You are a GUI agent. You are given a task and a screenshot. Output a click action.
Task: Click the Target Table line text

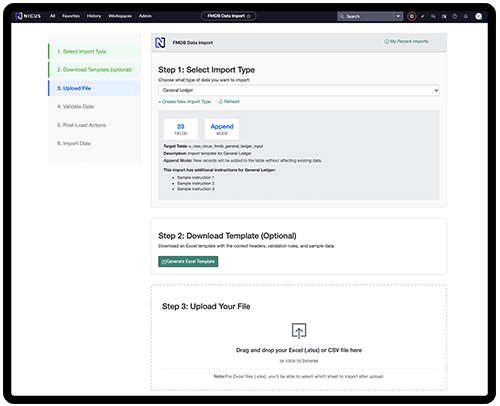(x=213, y=146)
